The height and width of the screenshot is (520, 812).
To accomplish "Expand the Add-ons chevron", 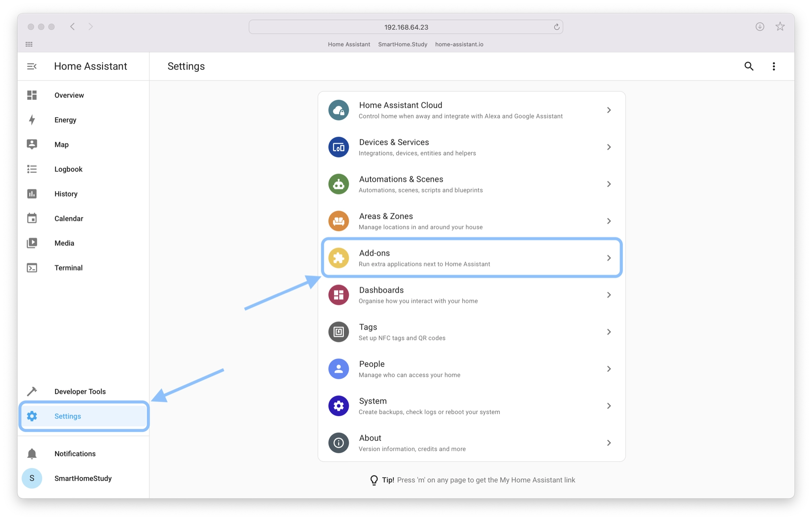I will click(609, 258).
